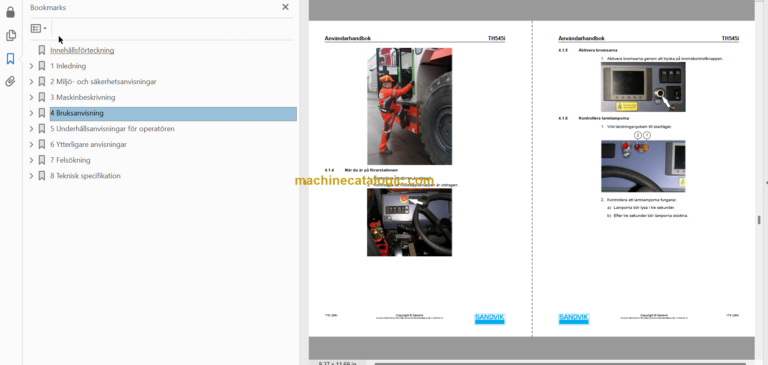Click the vertical scrollbar thumb of document
The width and height of the screenshot is (768, 365).
click(759, 219)
